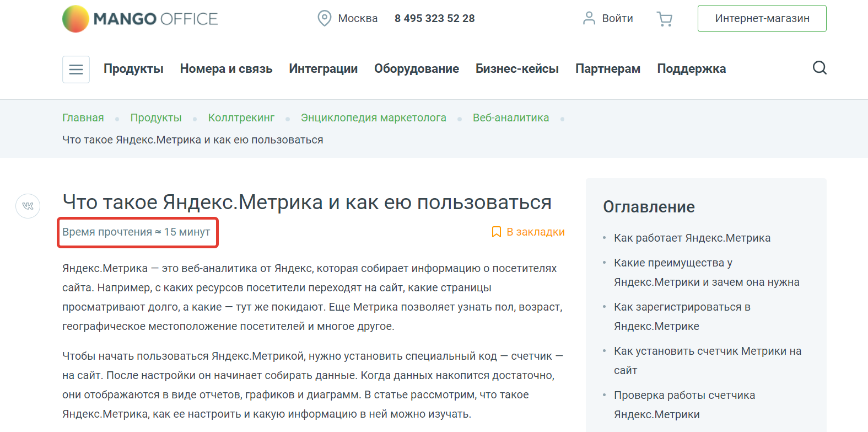The height and width of the screenshot is (432, 868).
Task: Open the Интеграции menu
Action: [x=323, y=69]
